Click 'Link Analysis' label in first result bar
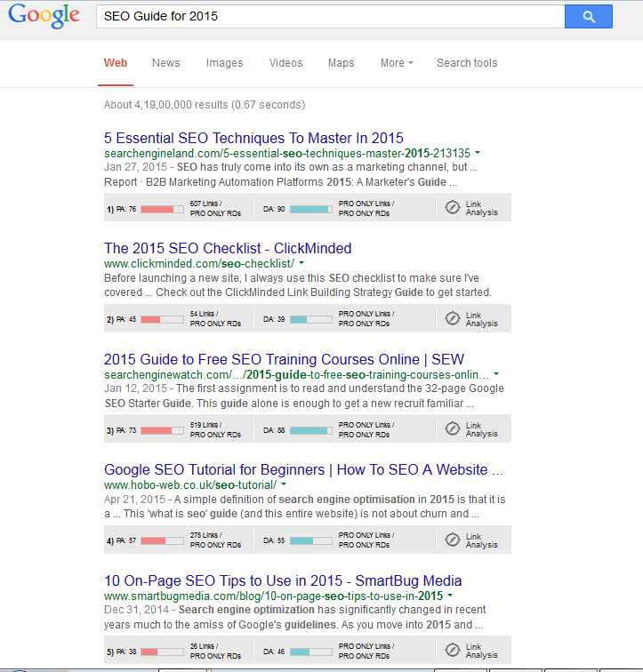This screenshot has width=643, height=672. [x=482, y=208]
